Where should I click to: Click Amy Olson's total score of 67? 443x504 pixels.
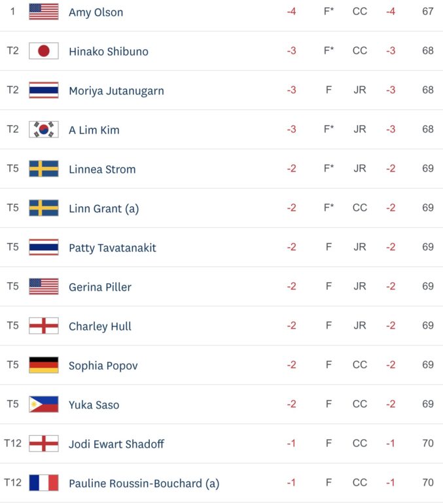coord(427,11)
